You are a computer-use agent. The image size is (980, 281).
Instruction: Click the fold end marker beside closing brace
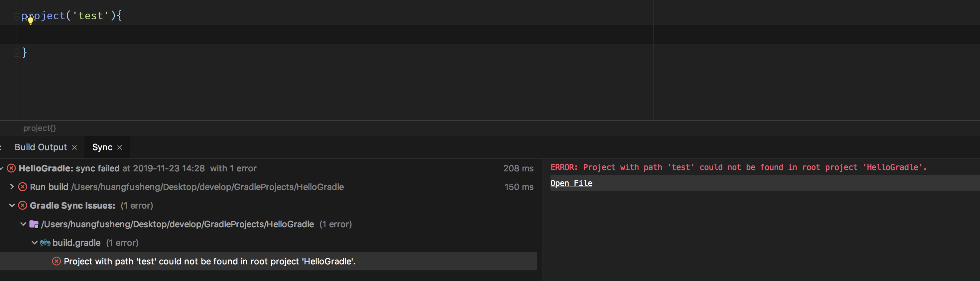[x=16, y=53]
